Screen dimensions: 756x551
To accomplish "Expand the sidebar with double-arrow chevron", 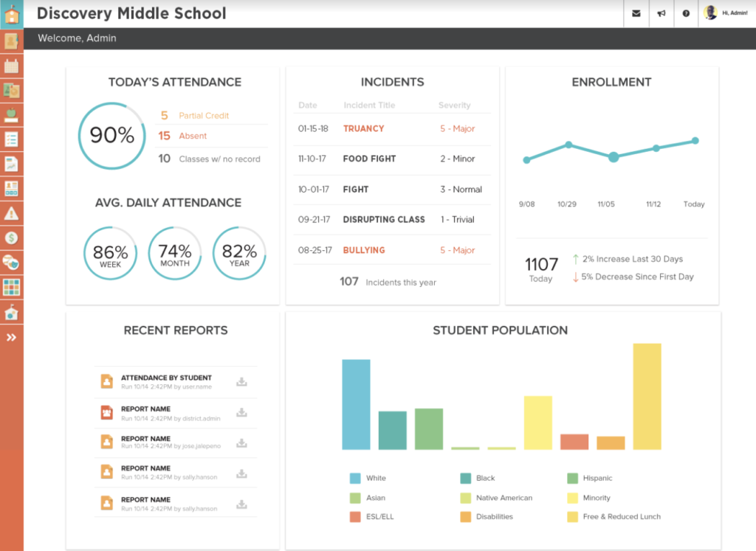I will (11, 337).
